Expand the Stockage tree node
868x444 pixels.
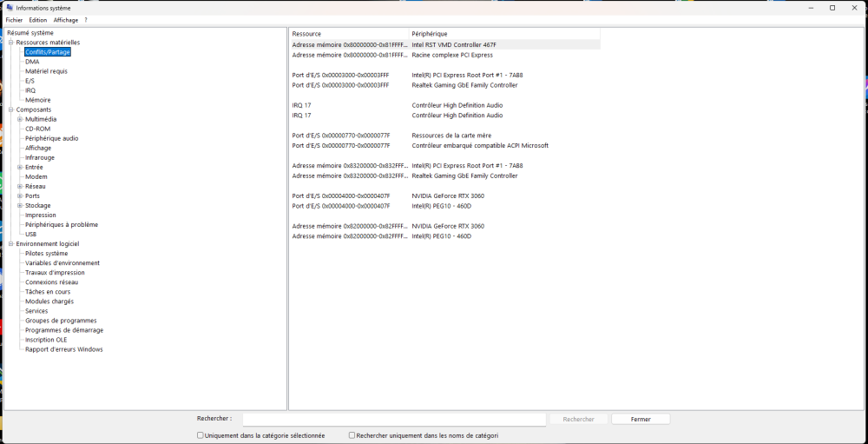20,206
